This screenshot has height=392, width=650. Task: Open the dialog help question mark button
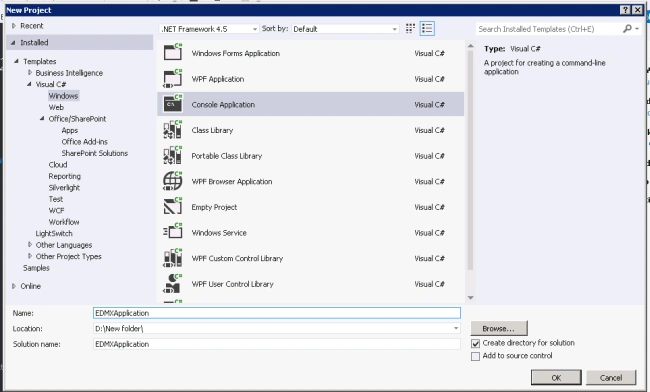625,10
